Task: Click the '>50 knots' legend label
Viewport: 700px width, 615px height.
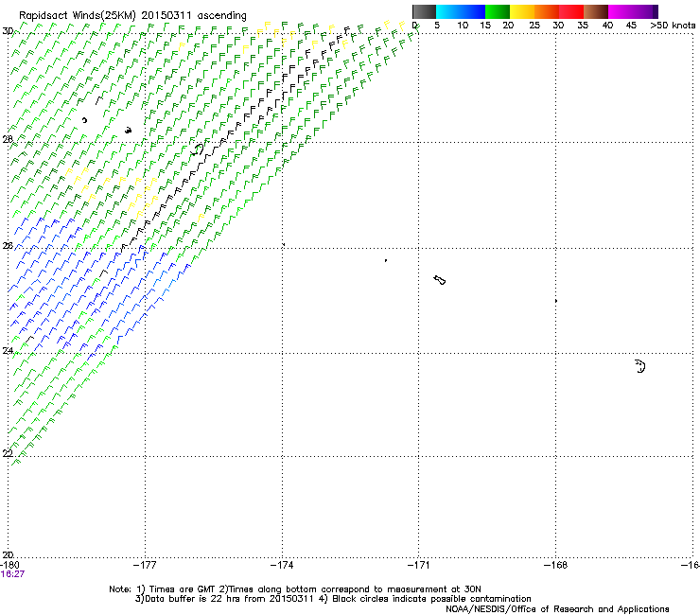Action: (x=673, y=26)
